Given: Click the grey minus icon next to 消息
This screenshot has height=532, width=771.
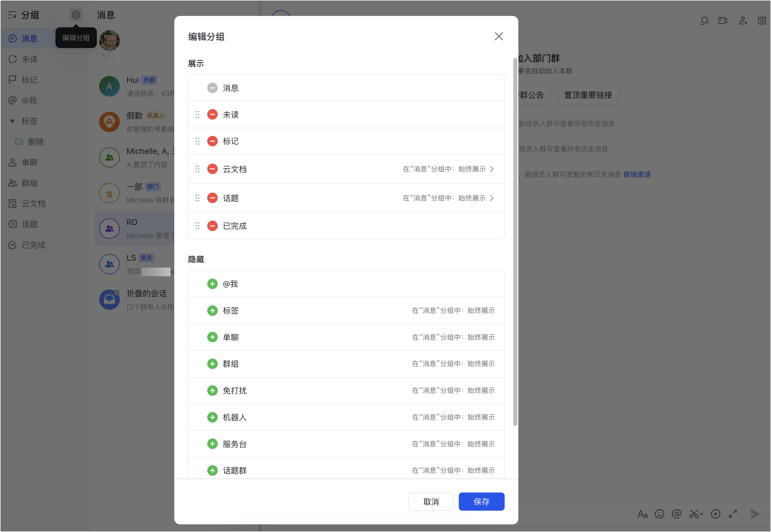Looking at the screenshot, I should click(212, 88).
